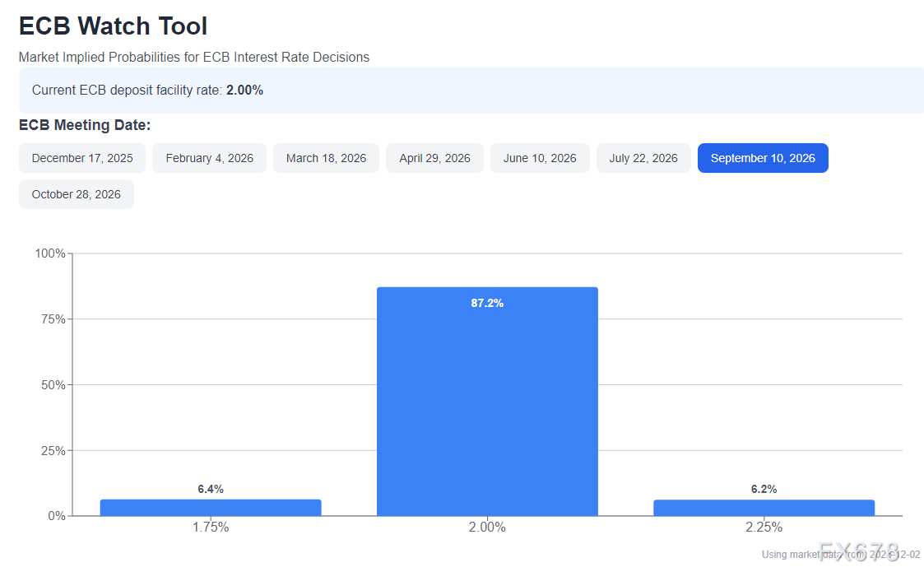
Task: Show the July 22, 2026 meeting data
Action: [x=643, y=158]
